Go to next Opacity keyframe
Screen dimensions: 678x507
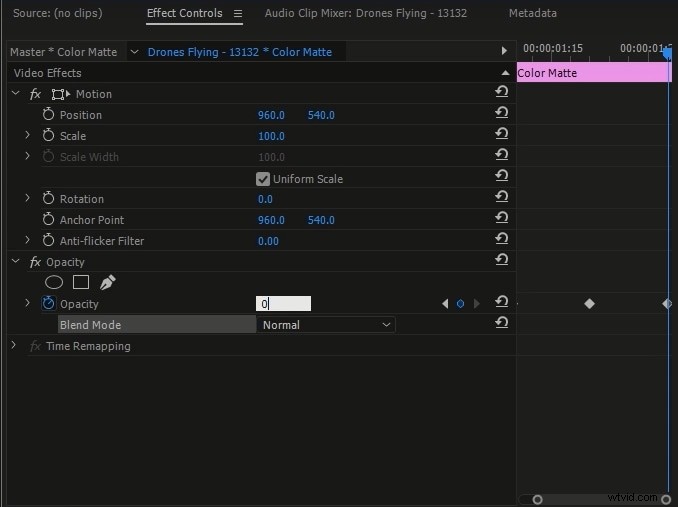pyautogui.click(x=477, y=304)
